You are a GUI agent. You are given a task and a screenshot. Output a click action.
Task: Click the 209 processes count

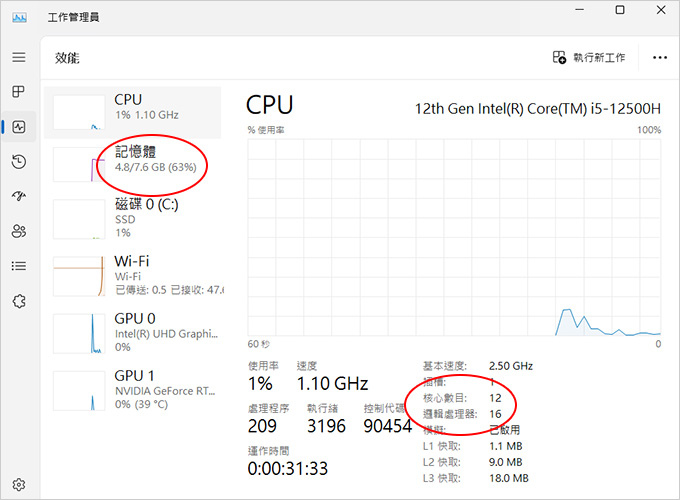[x=262, y=426]
